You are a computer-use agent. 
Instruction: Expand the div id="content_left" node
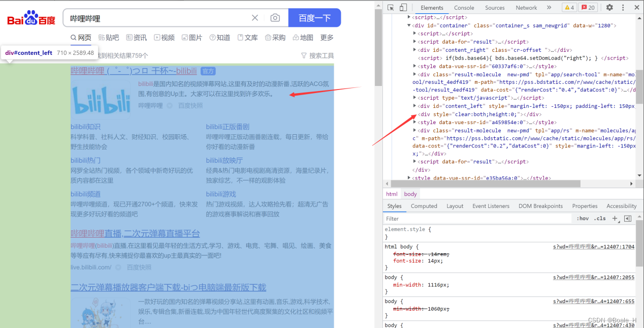[415, 106]
